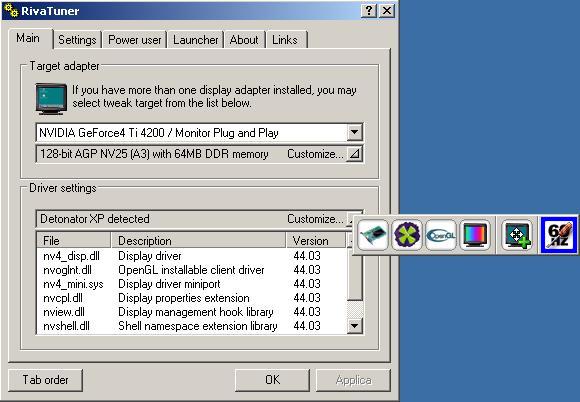Click the Applica button
Image resolution: width=580 pixels, height=402 pixels.
click(x=353, y=380)
